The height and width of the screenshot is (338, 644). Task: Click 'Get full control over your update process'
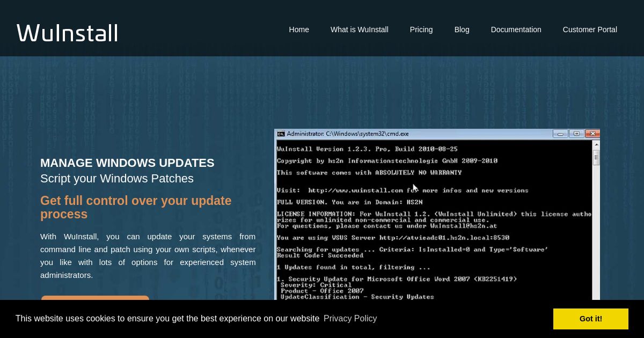[x=136, y=208]
